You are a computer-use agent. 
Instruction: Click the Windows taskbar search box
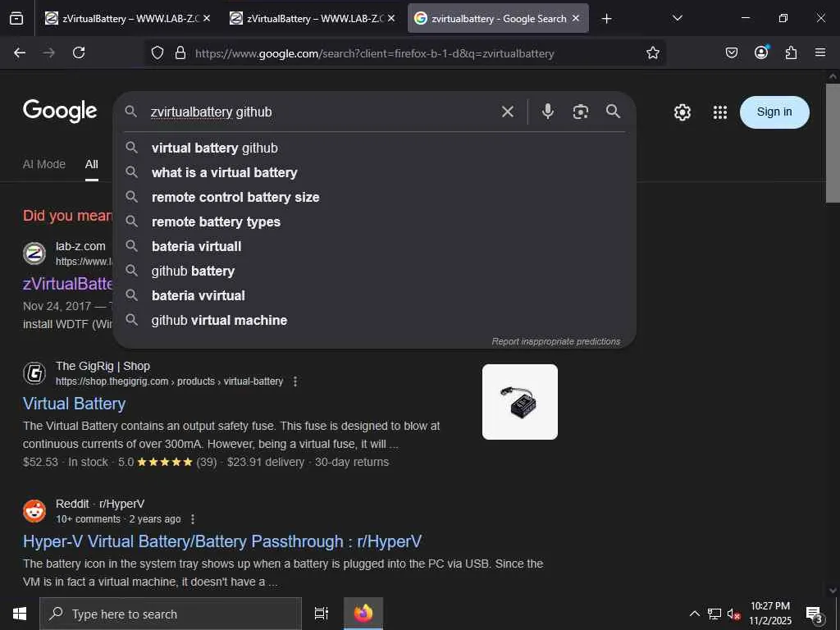(171, 614)
